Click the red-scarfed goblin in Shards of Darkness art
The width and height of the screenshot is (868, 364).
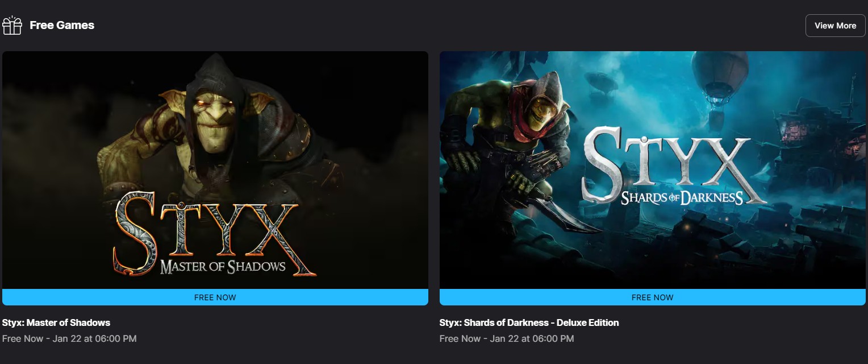[x=514, y=136]
